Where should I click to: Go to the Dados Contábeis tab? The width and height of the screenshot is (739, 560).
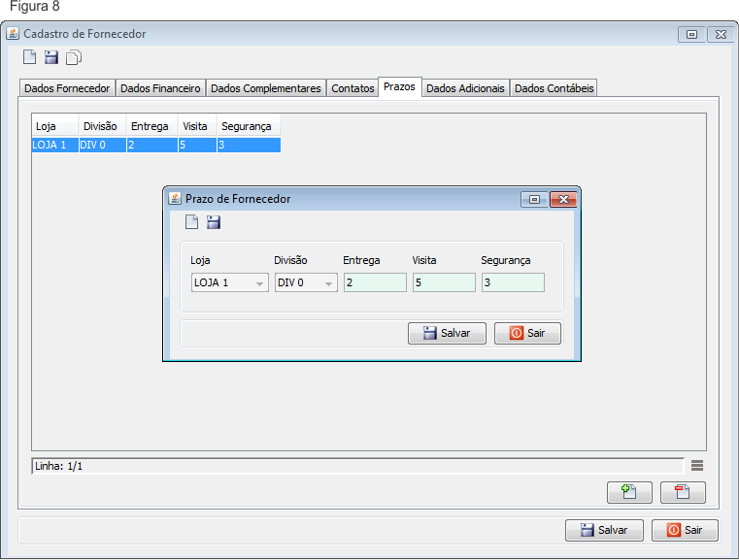coord(554,88)
